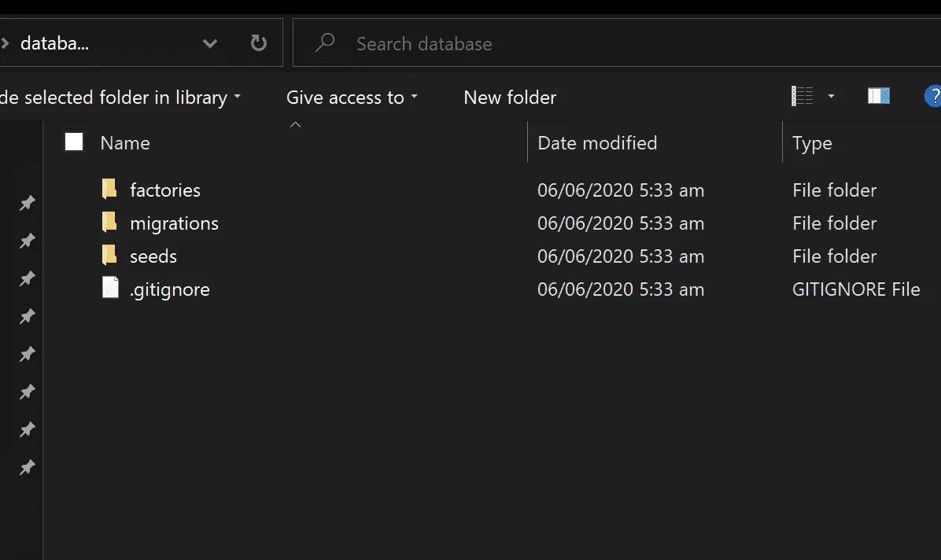This screenshot has width=941, height=560.
Task: Click the refresh icon in address bar
Action: (x=259, y=42)
